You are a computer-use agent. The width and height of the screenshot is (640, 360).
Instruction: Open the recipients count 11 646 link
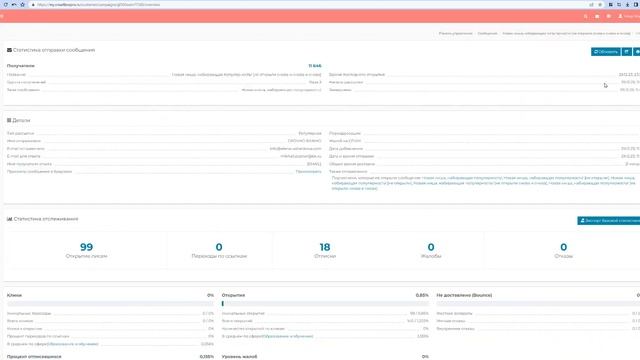pyautogui.click(x=315, y=66)
